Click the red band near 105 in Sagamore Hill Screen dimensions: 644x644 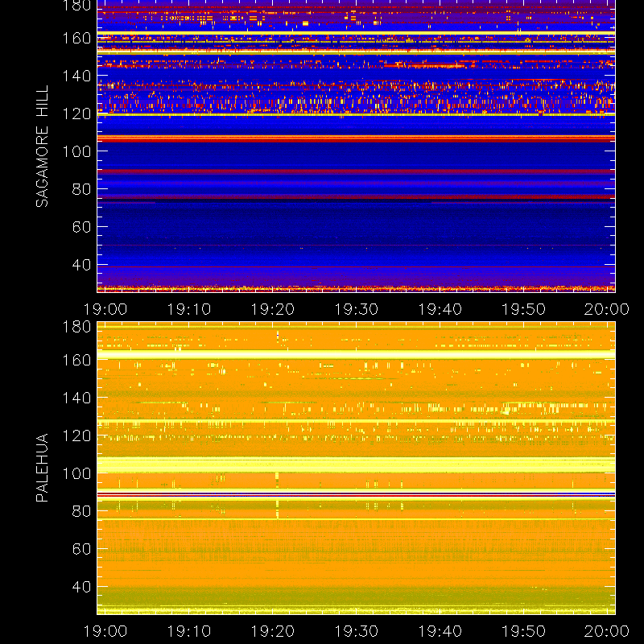pos(356,138)
